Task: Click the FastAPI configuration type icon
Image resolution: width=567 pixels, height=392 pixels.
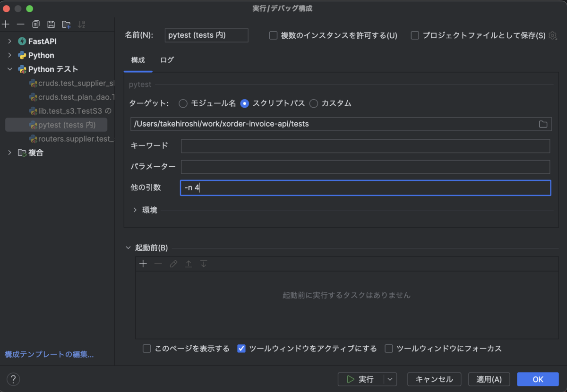Action: pyautogui.click(x=22, y=42)
